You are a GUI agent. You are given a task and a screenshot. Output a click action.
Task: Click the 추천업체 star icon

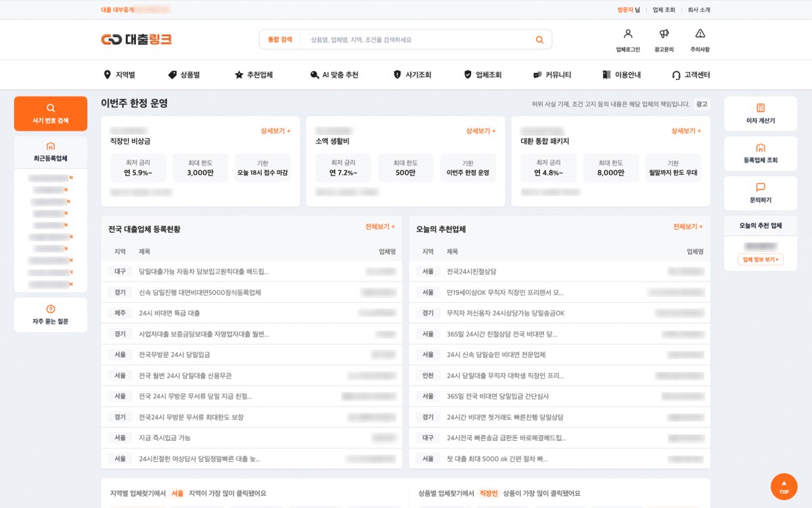click(239, 75)
